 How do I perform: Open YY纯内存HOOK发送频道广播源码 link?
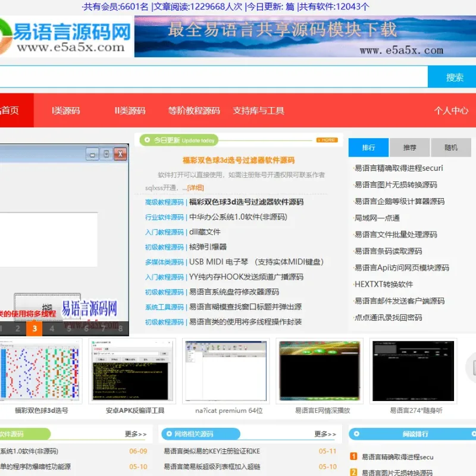coord(246,277)
